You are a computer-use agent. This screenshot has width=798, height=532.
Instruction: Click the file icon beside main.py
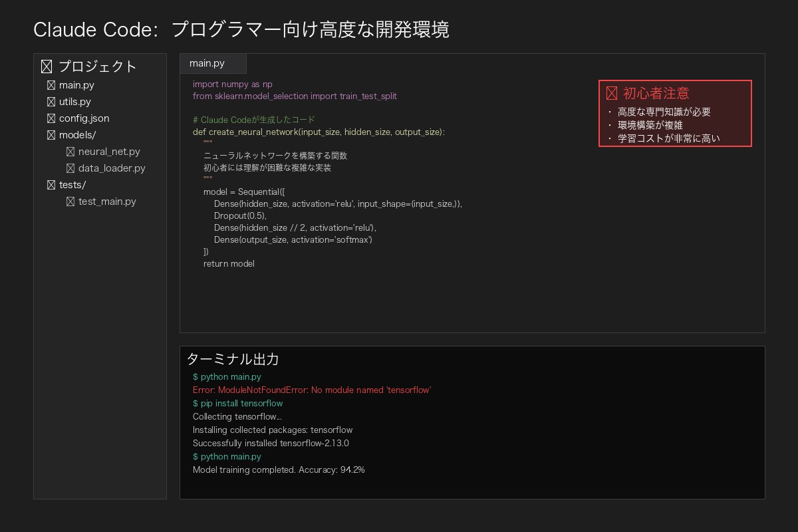coord(51,85)
